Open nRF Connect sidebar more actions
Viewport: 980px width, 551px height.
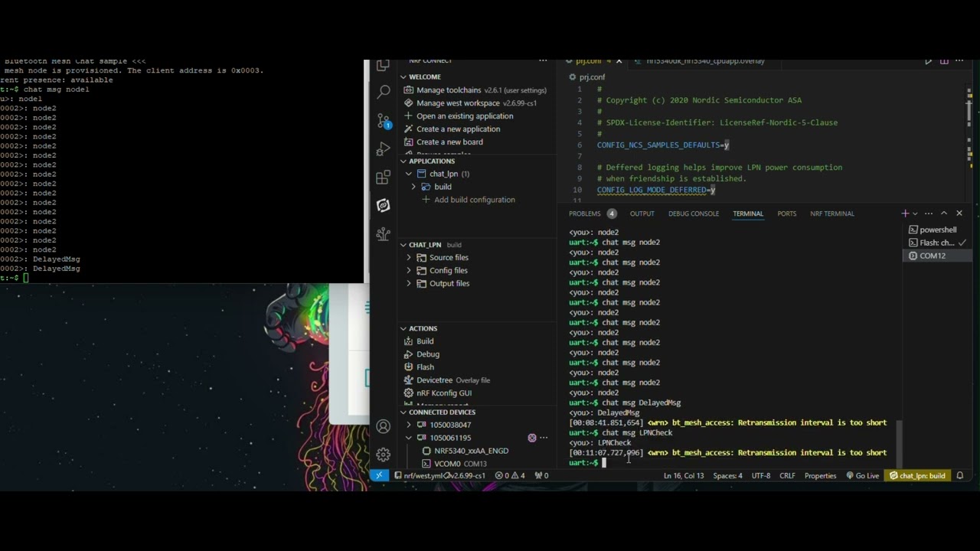543,61
